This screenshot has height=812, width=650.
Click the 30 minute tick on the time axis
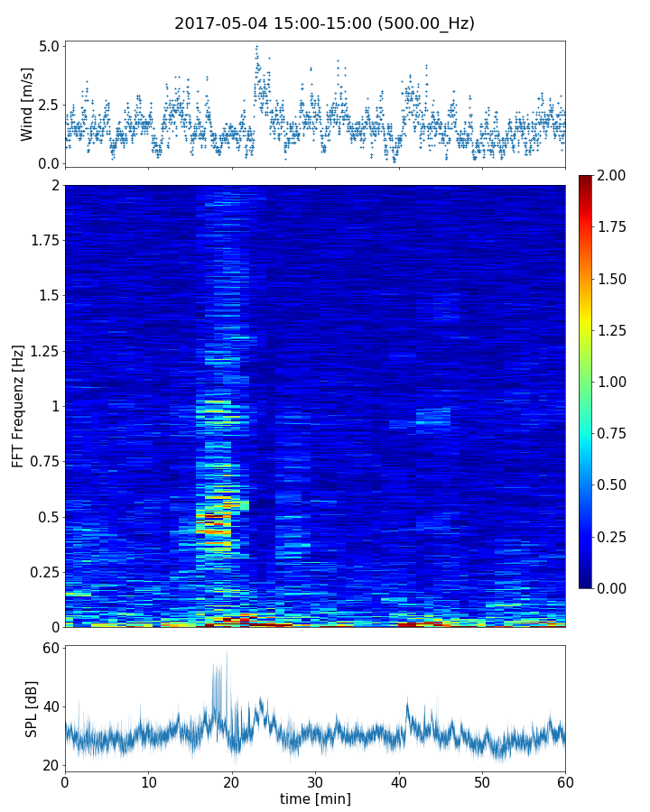click(x=315, y=781)
